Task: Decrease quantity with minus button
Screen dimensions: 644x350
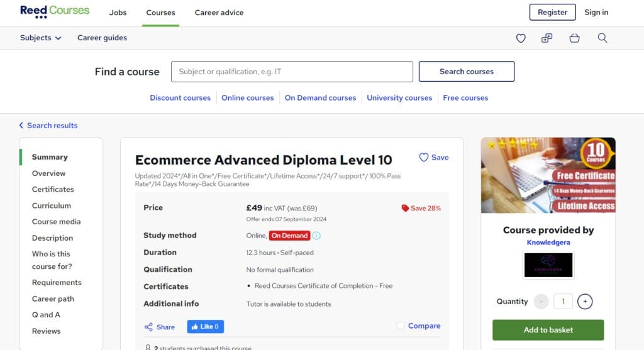Action: (541, 302)
